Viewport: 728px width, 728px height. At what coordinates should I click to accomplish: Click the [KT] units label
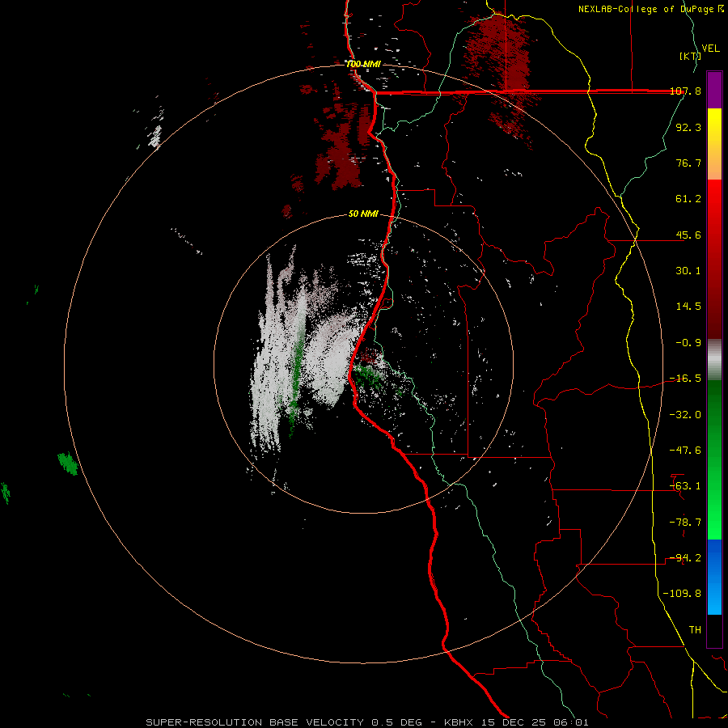click(691, 56)
